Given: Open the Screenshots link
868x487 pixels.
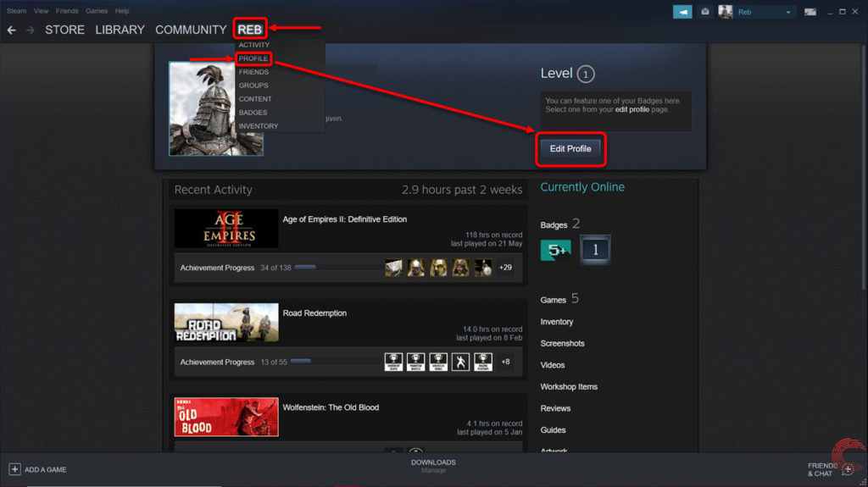Looking at the screenshot, I should click(563, 343).
